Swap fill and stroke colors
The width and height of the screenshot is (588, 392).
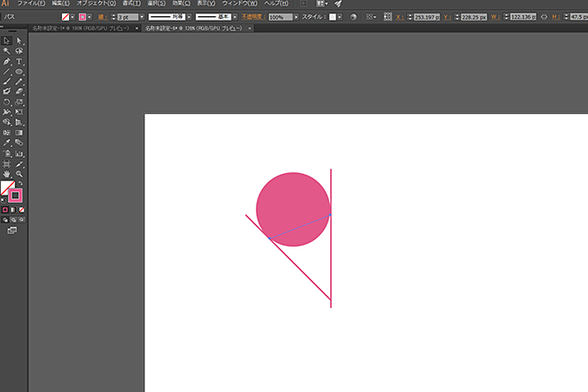(22, 183)
